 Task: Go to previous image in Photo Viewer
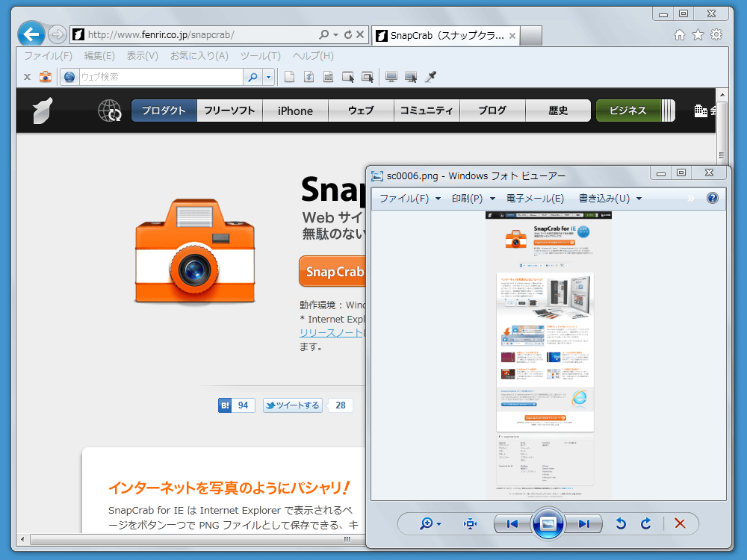tap(512, 524)
